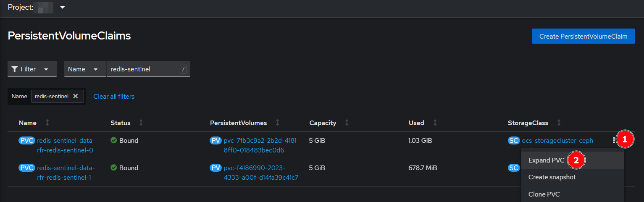The image size is (644, 202).
Task: Select Clone PVC menu item
Action: pyautogui.click(x=573, y=194)
